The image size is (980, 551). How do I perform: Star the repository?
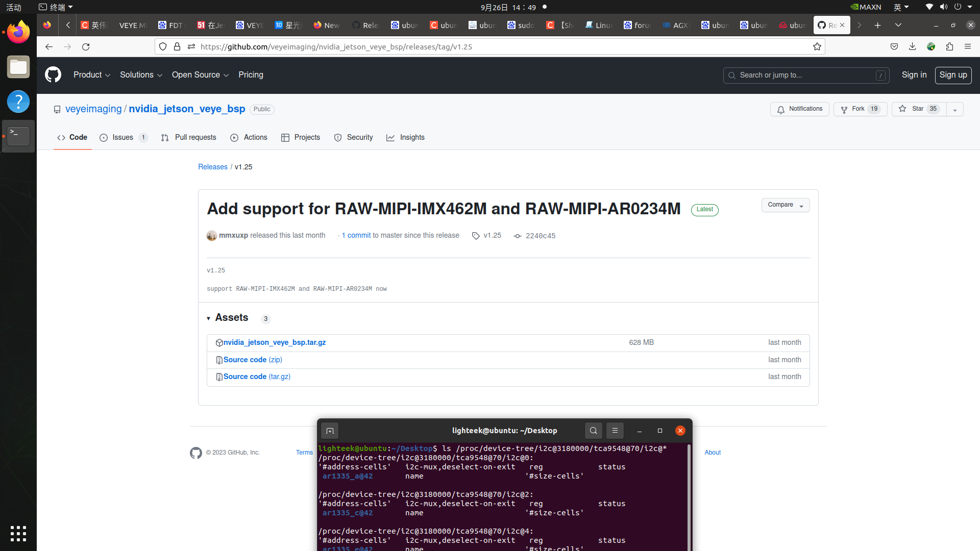point(919,109)
